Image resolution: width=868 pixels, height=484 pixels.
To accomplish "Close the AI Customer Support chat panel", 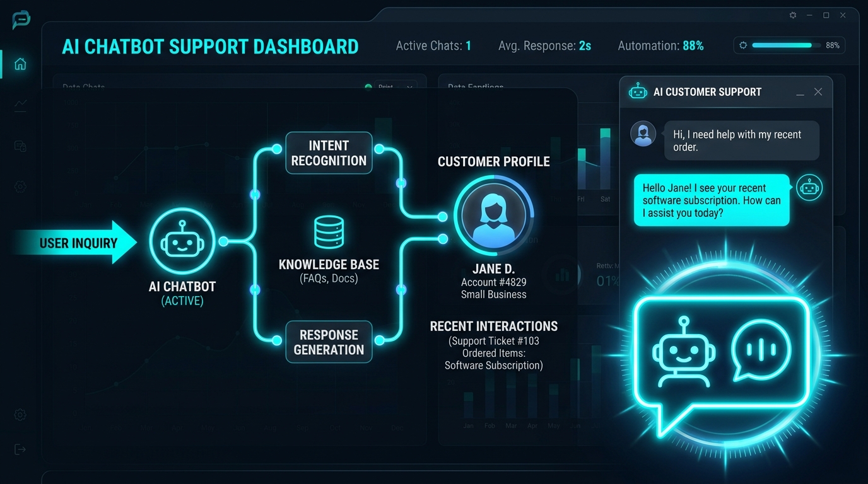I will point(818,92).
